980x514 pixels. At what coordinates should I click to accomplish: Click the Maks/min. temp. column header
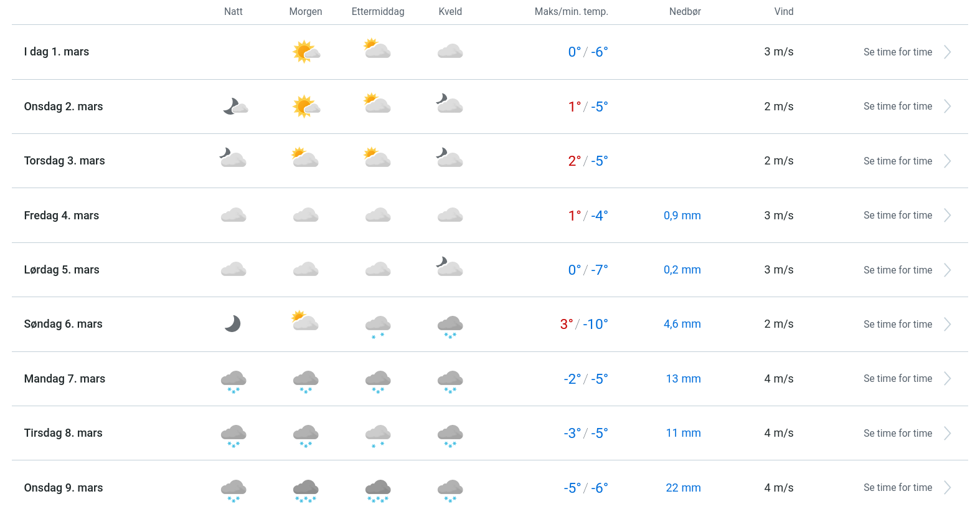(x=571, y=12)
